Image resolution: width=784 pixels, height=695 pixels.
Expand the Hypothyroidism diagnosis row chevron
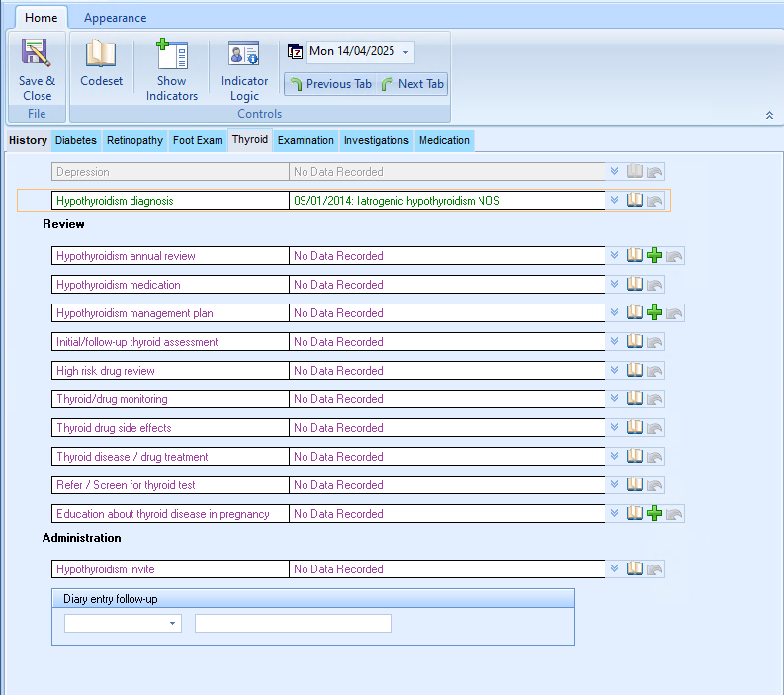[615, 200]
